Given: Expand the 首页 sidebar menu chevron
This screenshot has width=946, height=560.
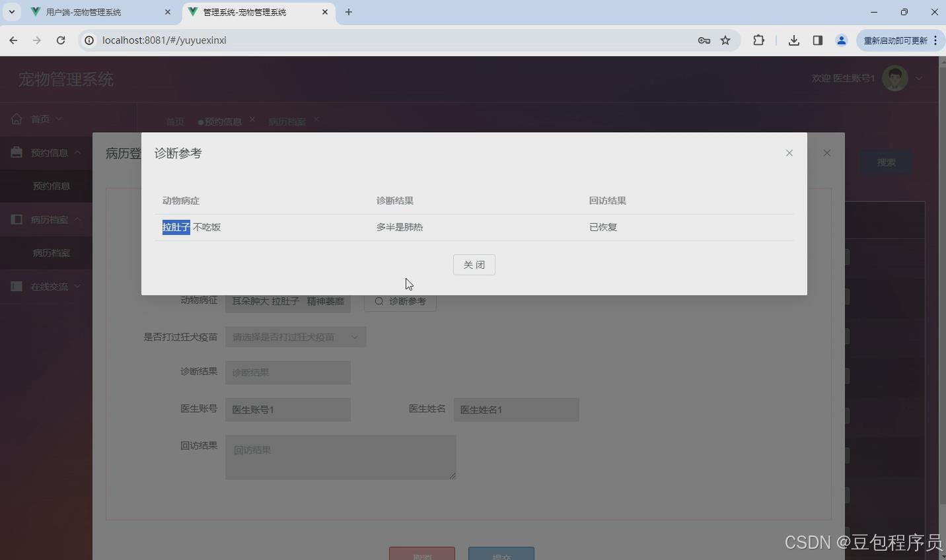Looking at the screenshot, I should coord(59,119).
